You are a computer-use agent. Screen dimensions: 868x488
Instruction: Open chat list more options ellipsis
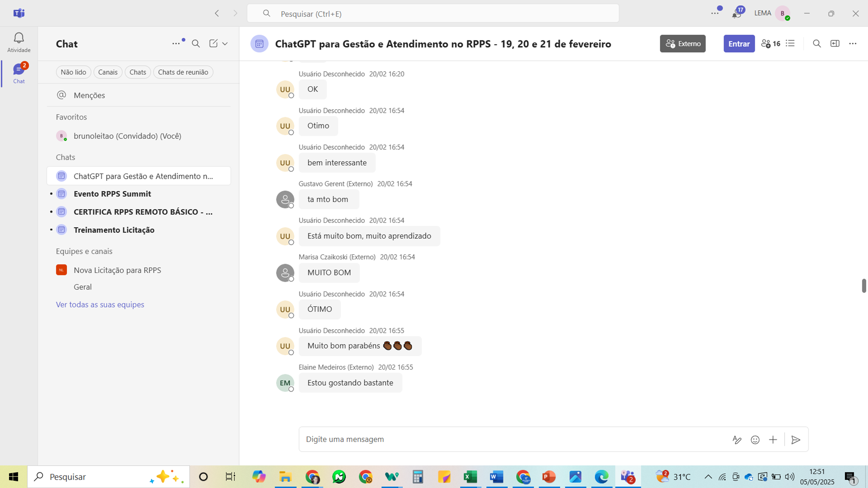pos(176,43)
